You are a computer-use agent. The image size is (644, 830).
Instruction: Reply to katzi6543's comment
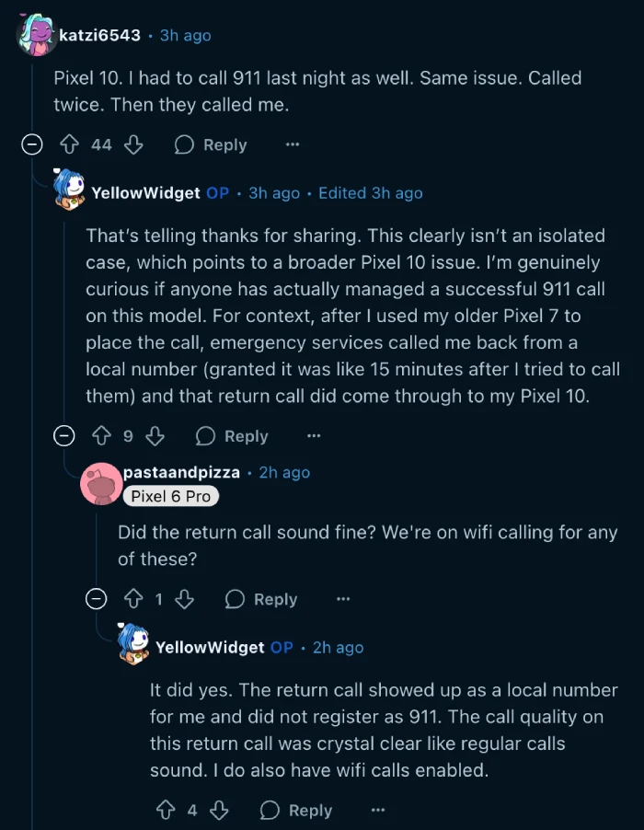pos(211,144)
